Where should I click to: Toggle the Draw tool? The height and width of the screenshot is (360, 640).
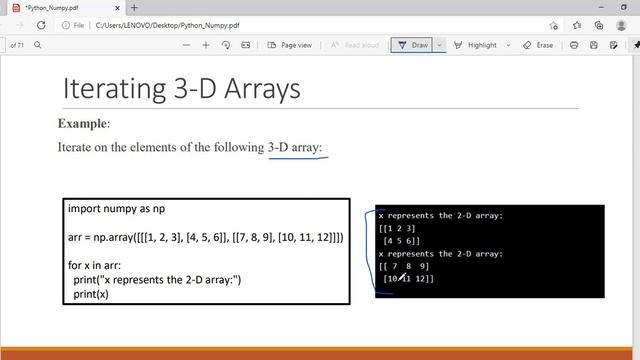click(412, 45)
